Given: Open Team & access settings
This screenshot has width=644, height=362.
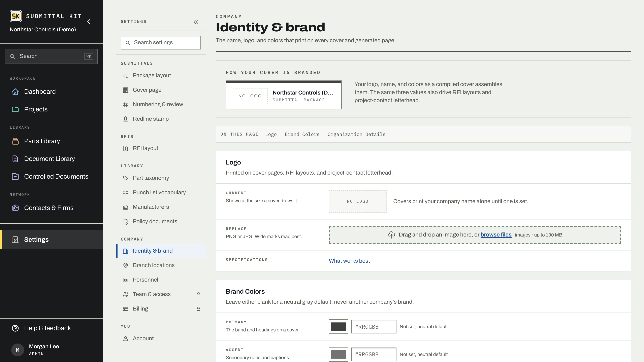Looking at the screenshot, I should (161, 294).
